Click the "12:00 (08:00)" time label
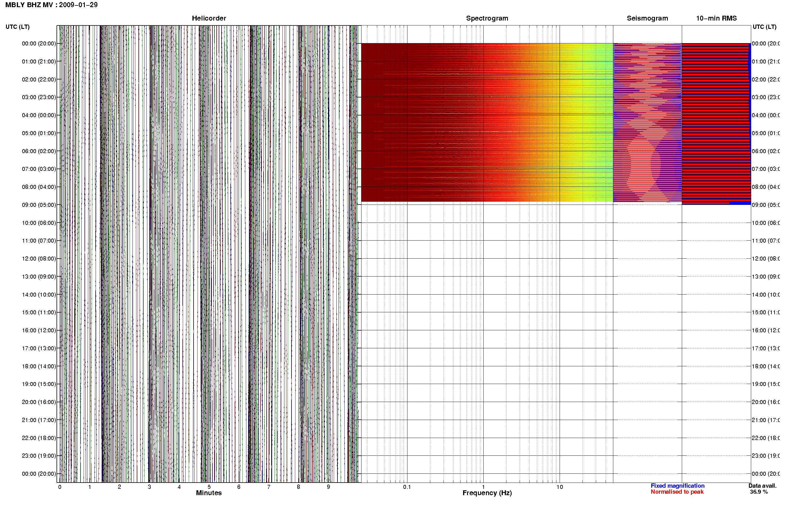Screen dimensions: 812x508 tap(39, 259)
